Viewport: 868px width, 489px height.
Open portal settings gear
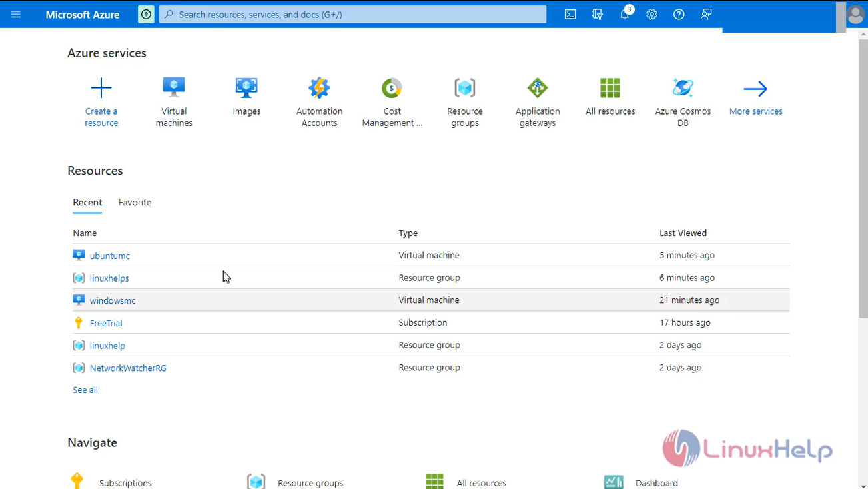651,14
